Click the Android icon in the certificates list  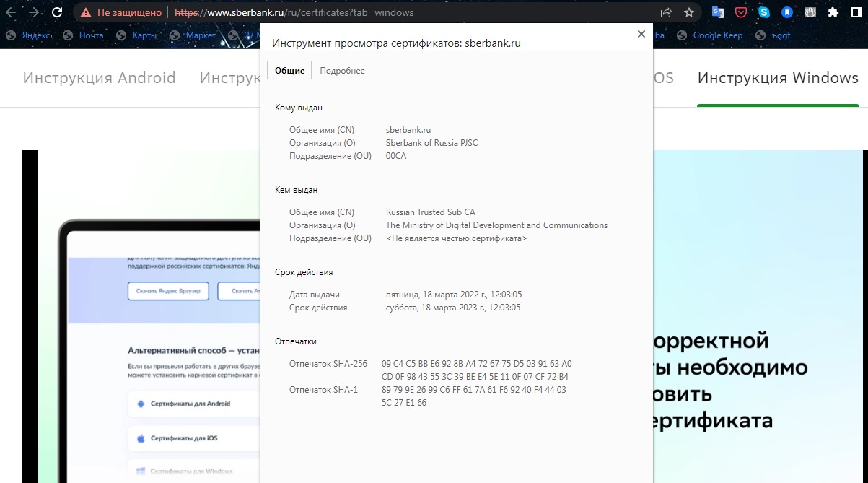(x=141, y=404)
